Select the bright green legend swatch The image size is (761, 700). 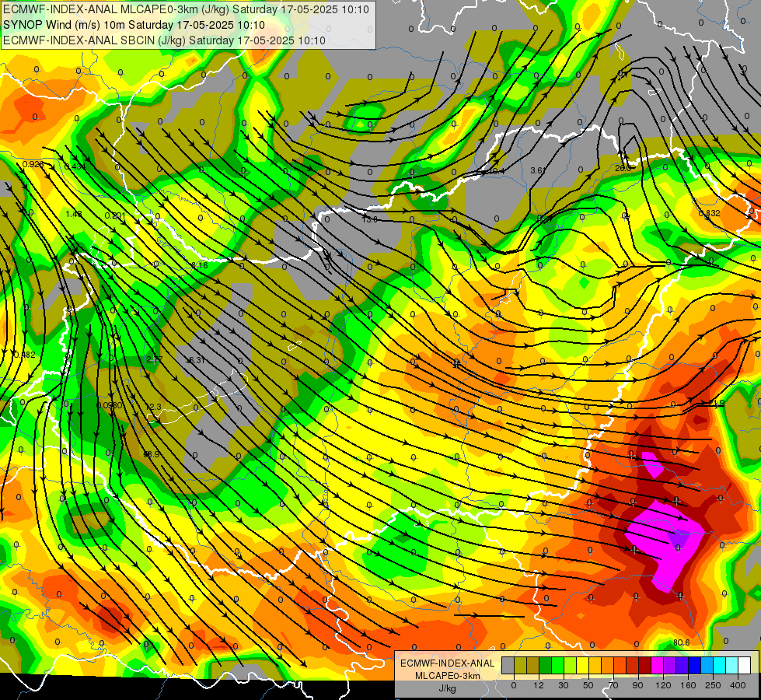click(557, 665)
